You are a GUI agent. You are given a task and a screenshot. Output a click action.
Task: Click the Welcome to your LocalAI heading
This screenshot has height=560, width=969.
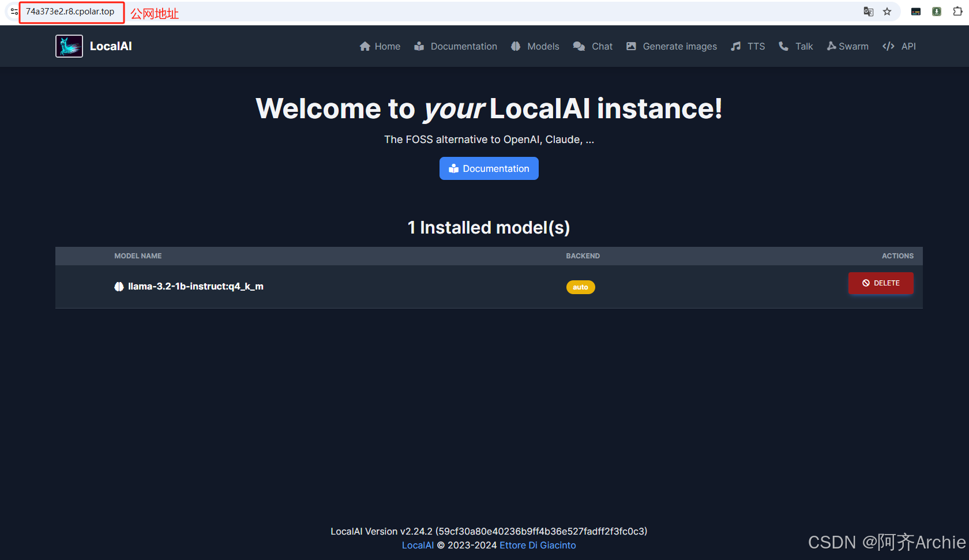[x=489, y=108]
